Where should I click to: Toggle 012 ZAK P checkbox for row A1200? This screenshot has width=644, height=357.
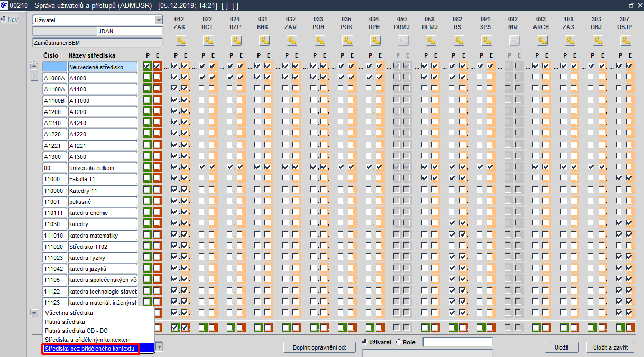click(x=175, y=111)
